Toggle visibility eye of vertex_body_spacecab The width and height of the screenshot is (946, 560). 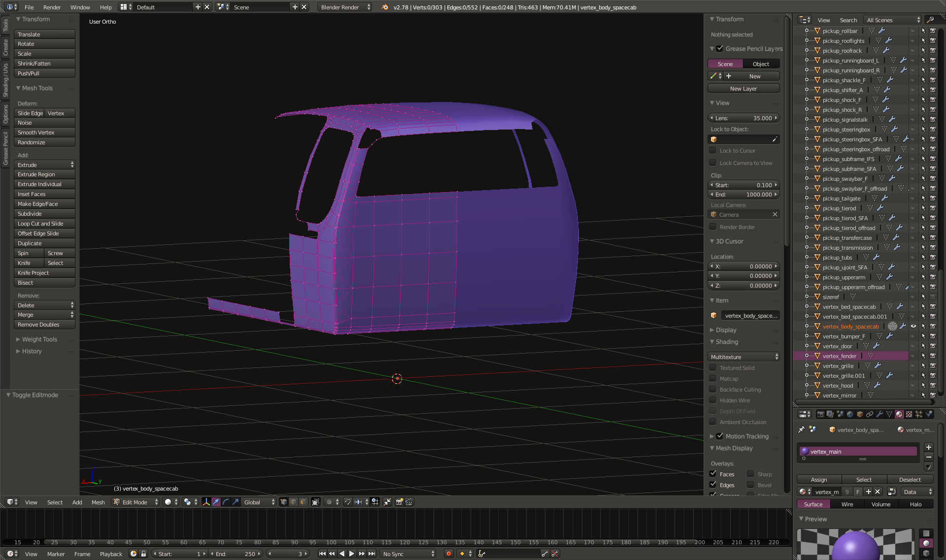913,326
